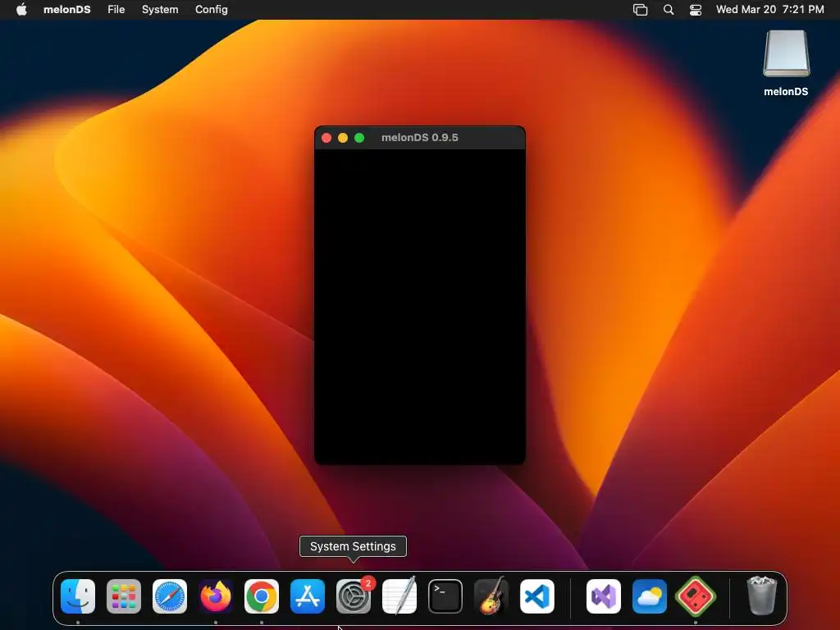Open Control Center in the menu bar
840x630 pixels.
tap(696, 10)
